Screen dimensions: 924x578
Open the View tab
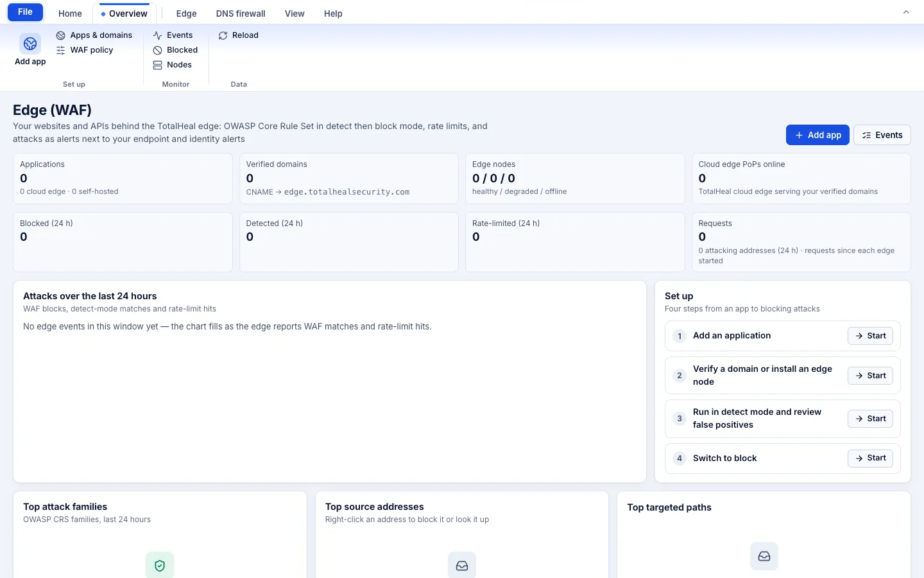(295, 13)
